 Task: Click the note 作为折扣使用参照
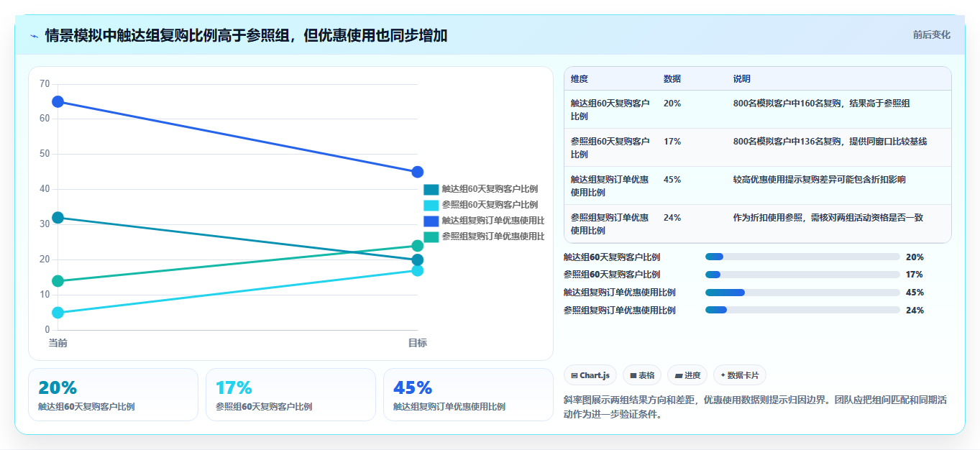[x=828, y=217]
